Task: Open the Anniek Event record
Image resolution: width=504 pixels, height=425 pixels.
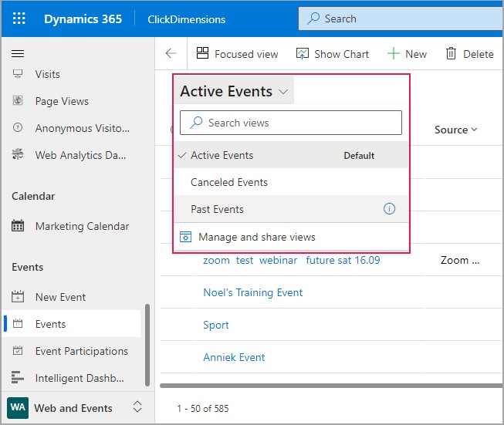Action: (x=234, y=357)
